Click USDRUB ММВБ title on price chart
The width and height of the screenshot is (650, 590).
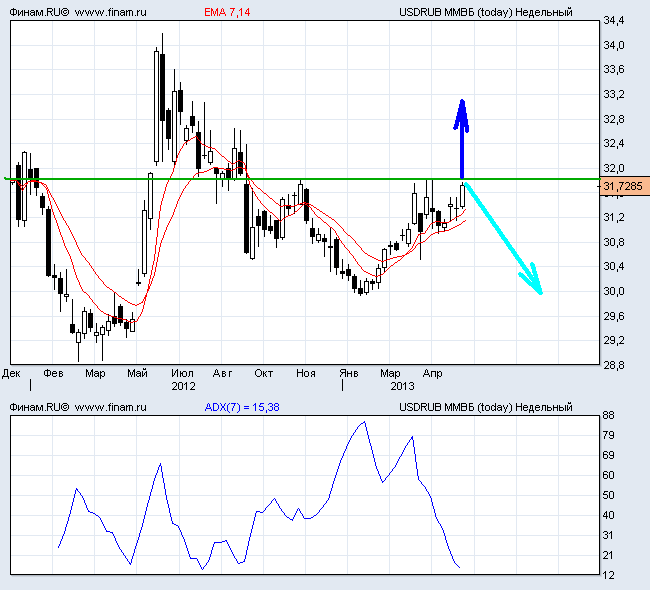(485, 12)
